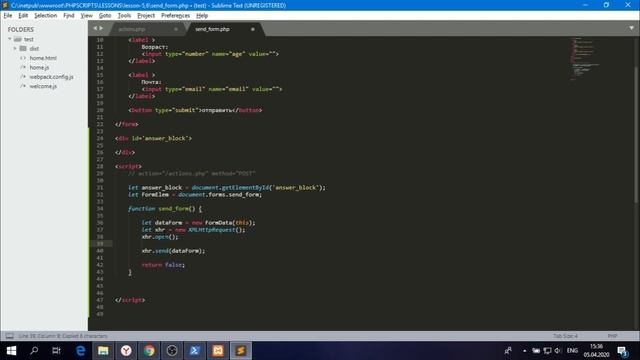Go to previous tab with left arrow
This screenshot has height=360, width=640.
point(95,28)
